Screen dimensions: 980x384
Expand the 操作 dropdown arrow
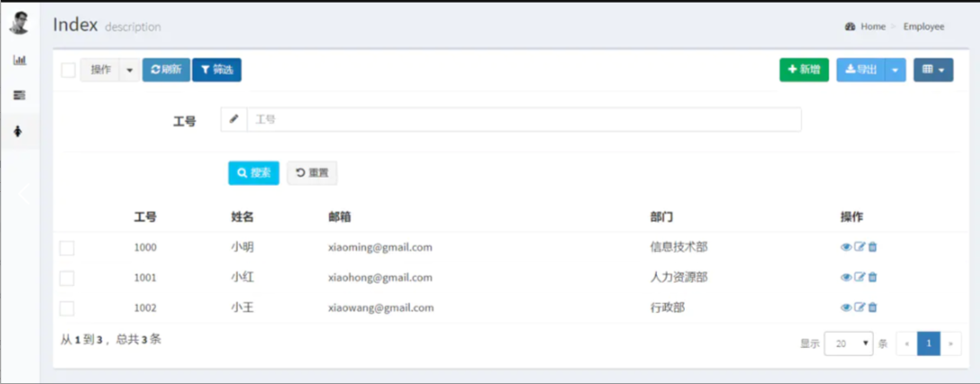pos(129,70)
